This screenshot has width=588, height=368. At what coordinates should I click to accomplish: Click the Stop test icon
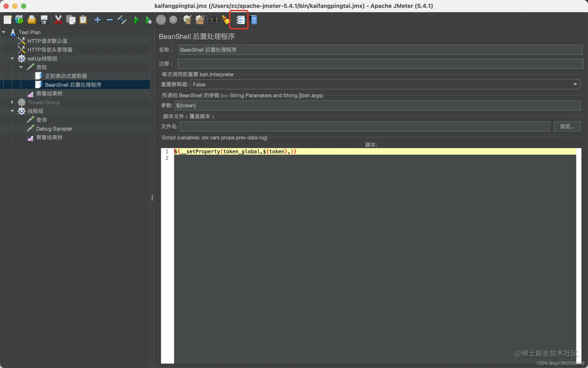tap(161, 19)
